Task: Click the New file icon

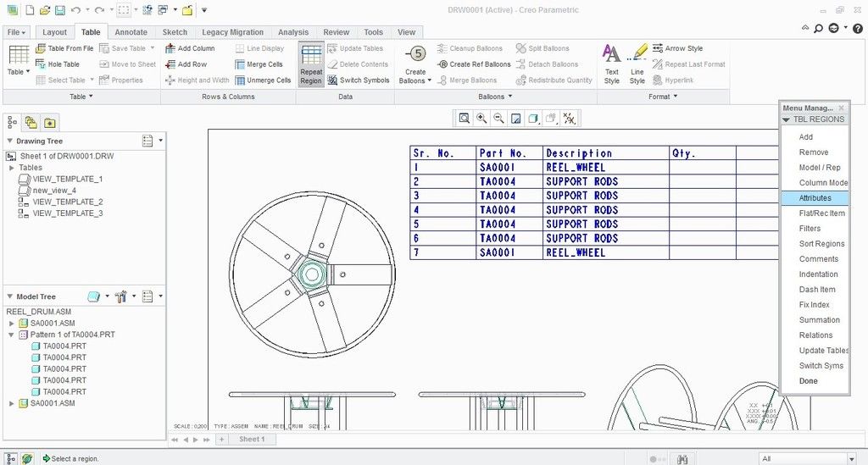Action: (30, 10)
